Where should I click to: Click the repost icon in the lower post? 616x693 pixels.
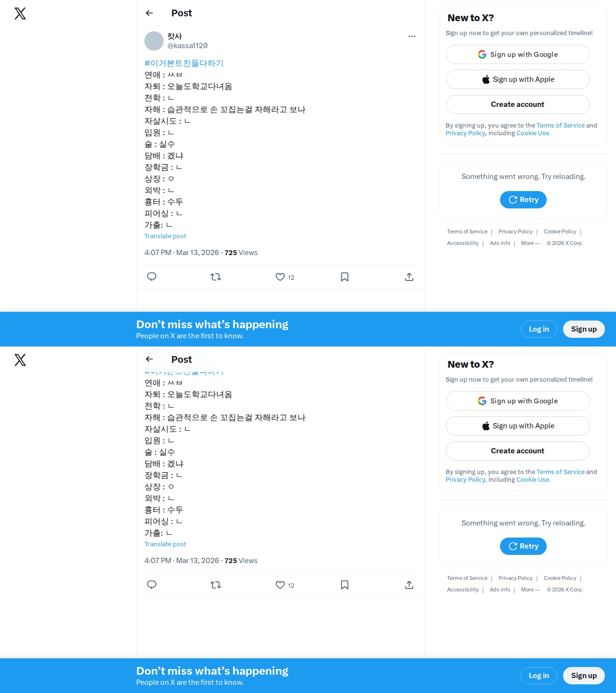pyautogui.click(x=216, y=585)
